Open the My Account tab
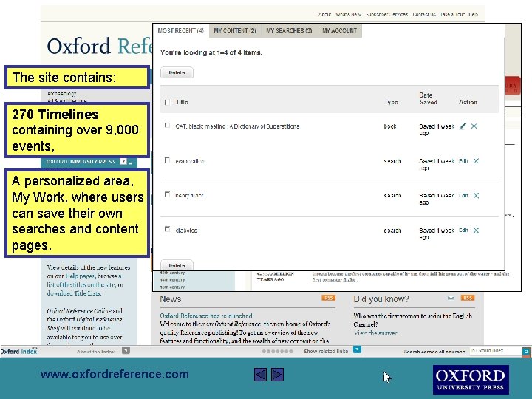The height and width of the screenshot is (399, 532). pyautogui.click(x=339, y=30)
